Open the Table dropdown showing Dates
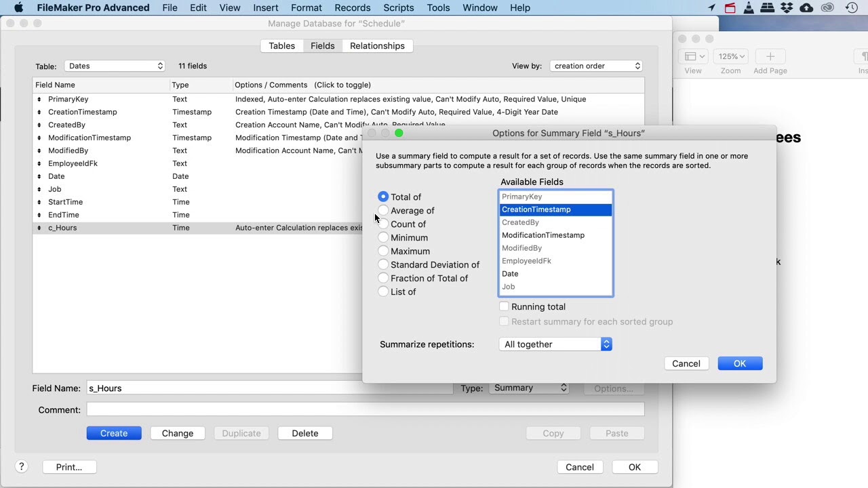 coord(115,66)
